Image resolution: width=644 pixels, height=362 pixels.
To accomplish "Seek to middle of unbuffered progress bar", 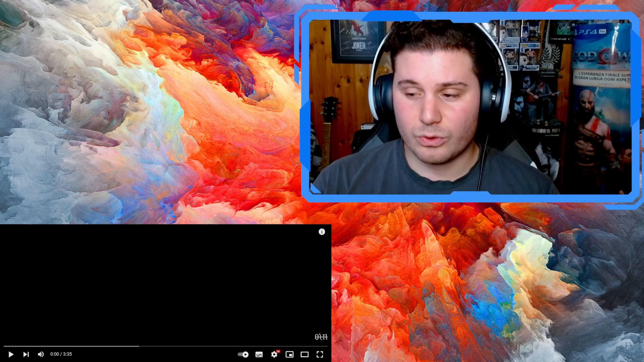I will (233, 346).
